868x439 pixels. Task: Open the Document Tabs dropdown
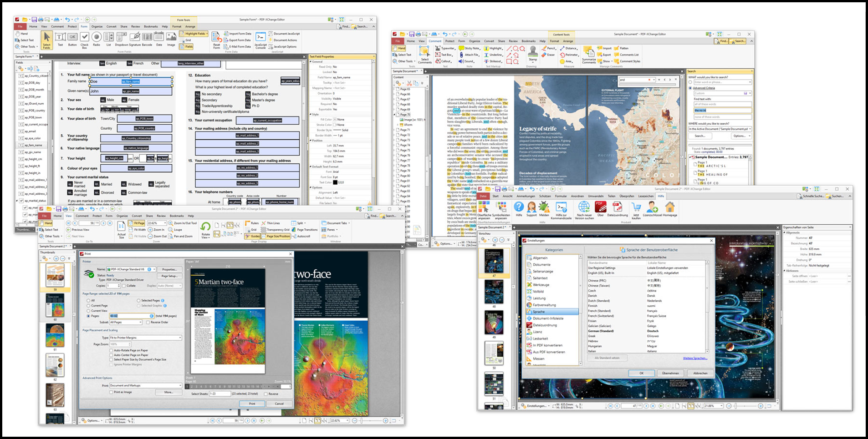[x=336, y=223]
